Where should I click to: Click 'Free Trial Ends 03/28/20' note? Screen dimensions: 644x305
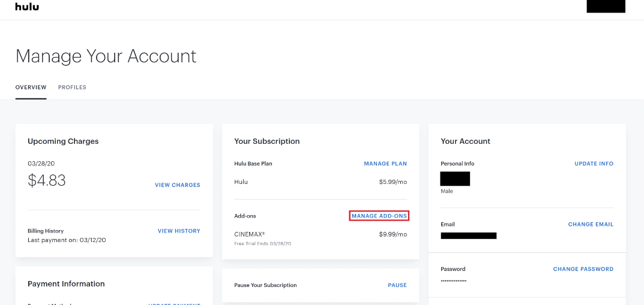pyautogui.click(x=263, y=243)
